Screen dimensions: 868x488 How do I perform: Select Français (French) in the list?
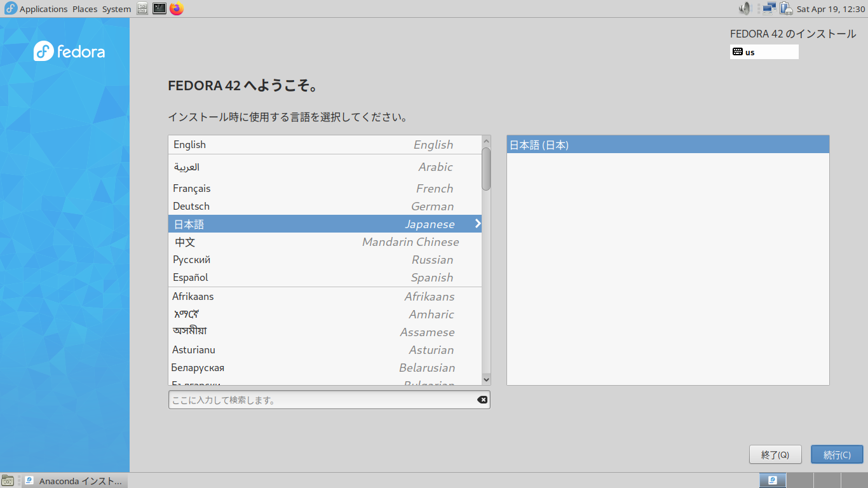(x=325, y=189)
